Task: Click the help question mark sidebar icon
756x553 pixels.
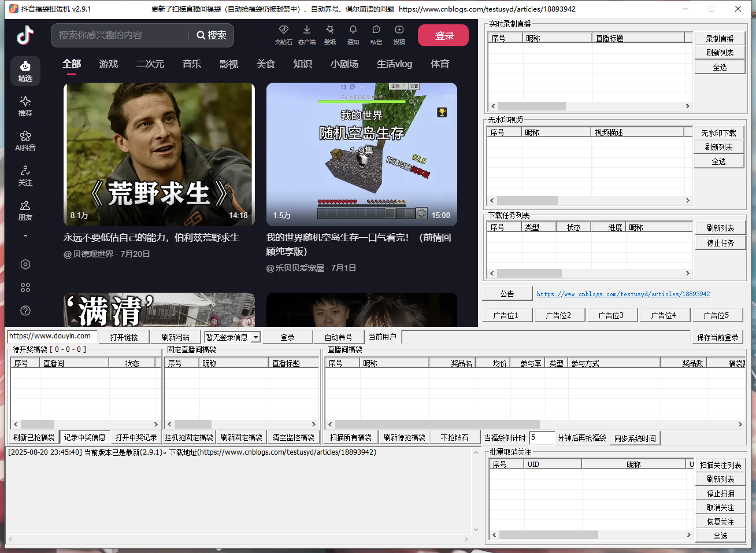Action: [25, 311]
